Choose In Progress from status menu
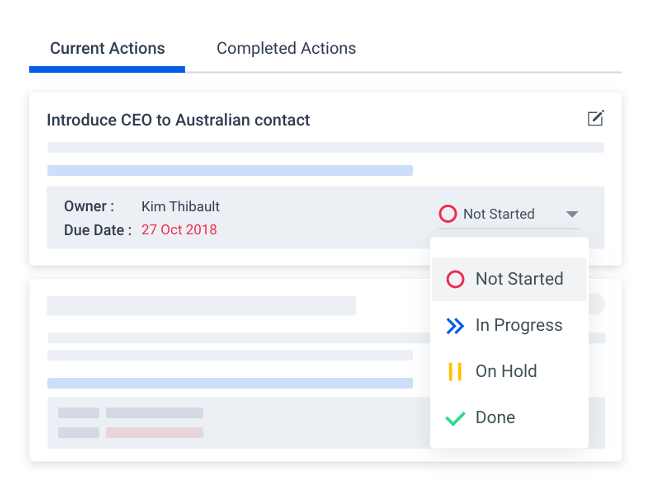The height and width of the screenshot is (499, 654). [x=518, y=325]
